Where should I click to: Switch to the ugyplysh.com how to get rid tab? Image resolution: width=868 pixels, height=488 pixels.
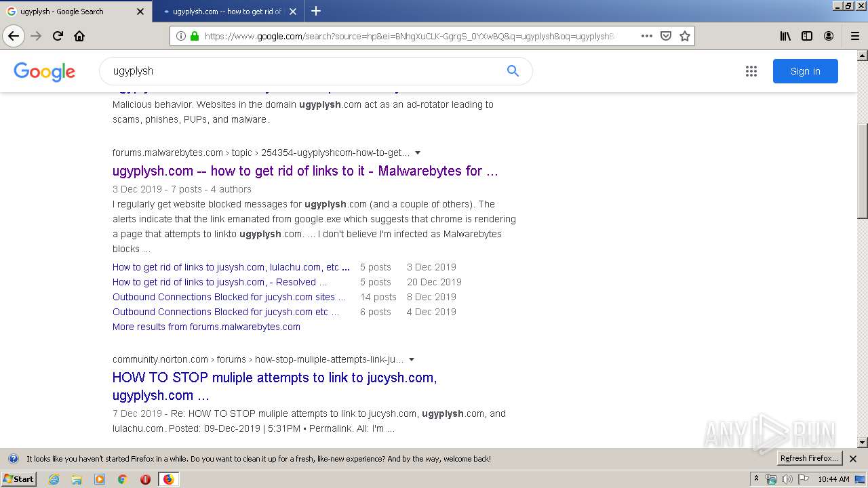[228, 12]
